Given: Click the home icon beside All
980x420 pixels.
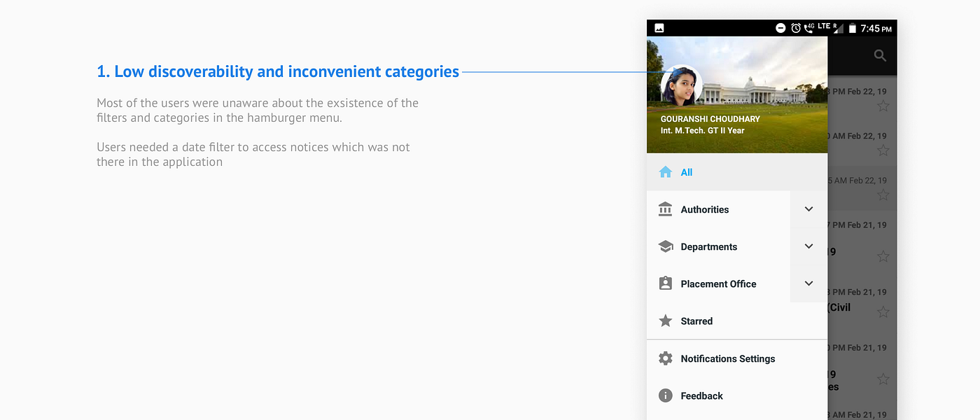Looking at the screenshot, I should click(x=665, y=171).
